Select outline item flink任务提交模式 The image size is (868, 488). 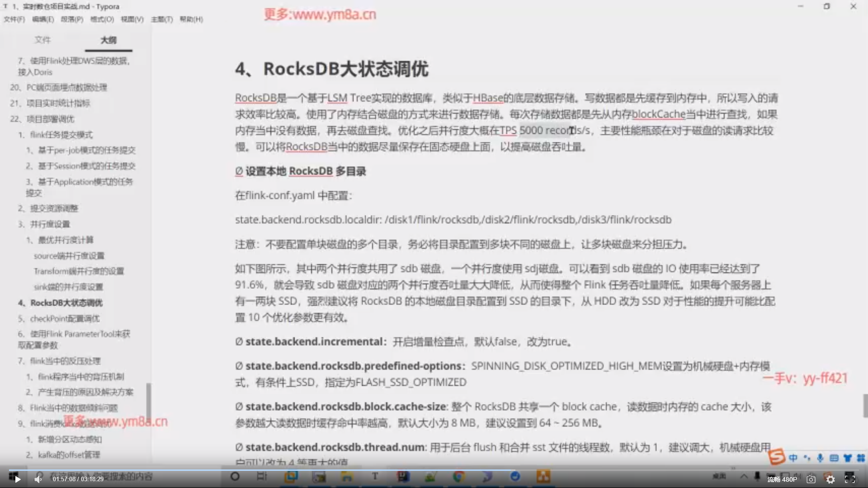(61, 135)
